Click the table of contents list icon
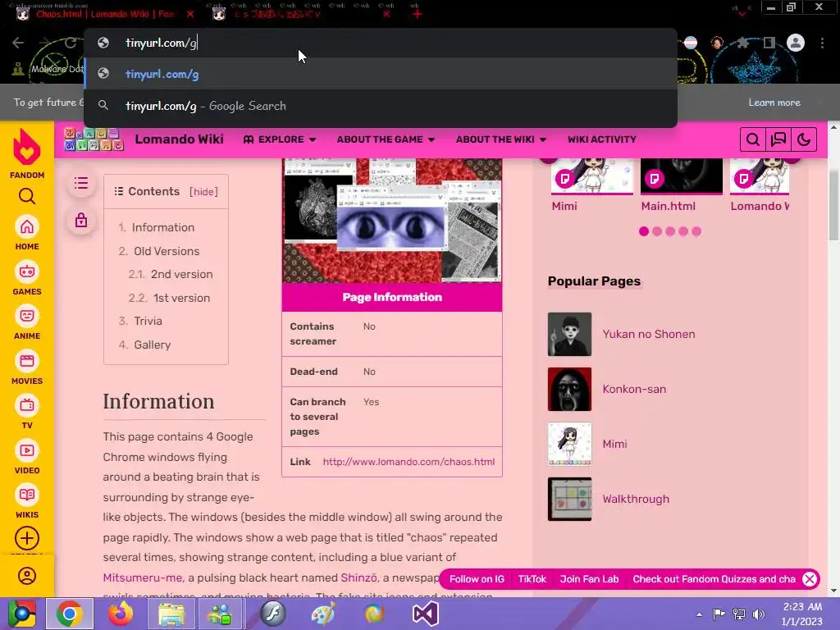The height and width of the screenshot is (630, 840). [x=81, y=183]
